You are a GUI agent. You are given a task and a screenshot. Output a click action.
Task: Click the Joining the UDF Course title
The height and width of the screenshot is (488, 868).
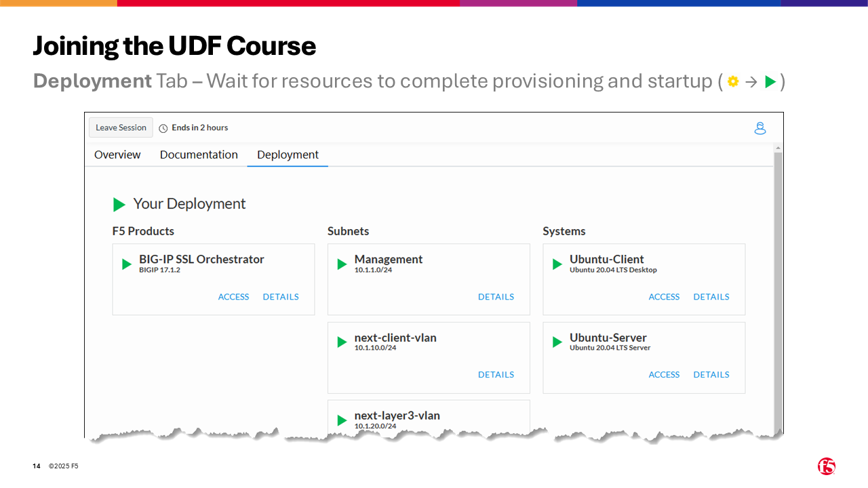click(x=174, y=46)
